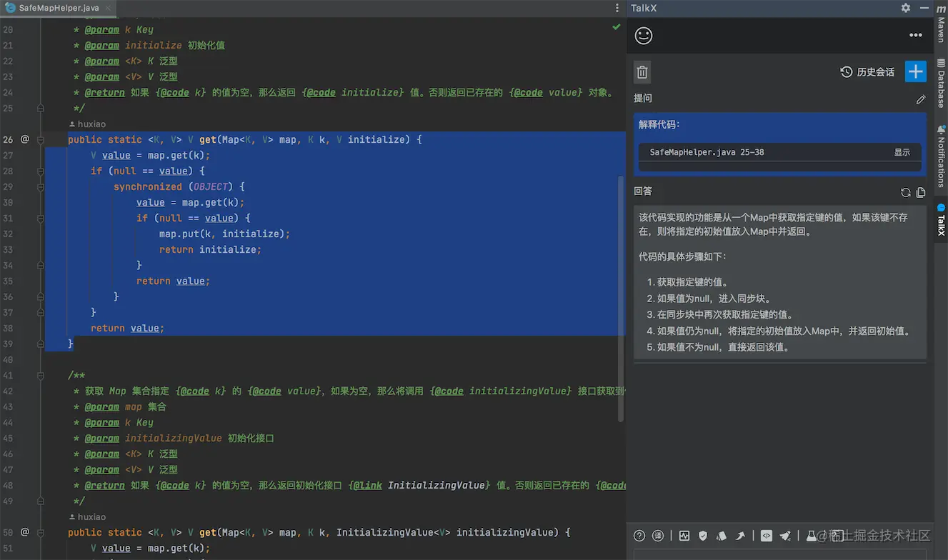Open the Notifications tool window tab
Screen dimensions: 948x560
941,156
